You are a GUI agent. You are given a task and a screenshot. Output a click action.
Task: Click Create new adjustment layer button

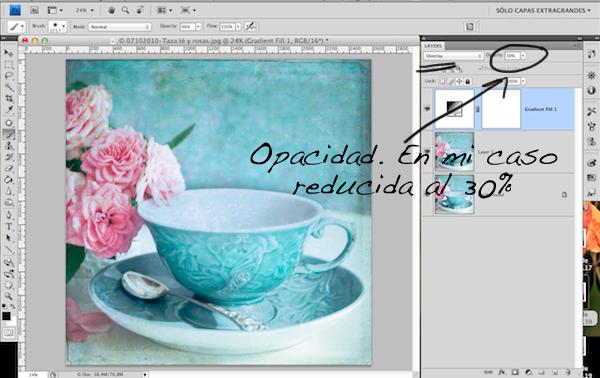pos(529,372)
